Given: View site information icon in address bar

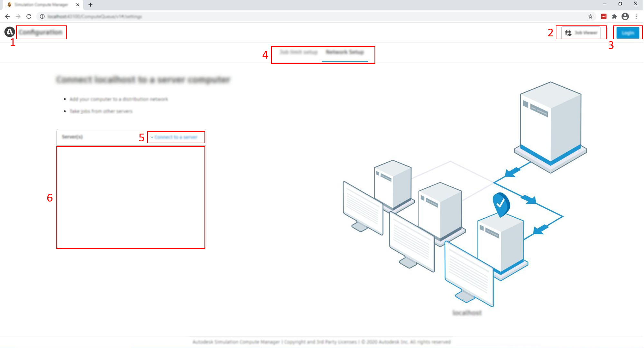Looking at the screenshot, I should (x=42, y=16).
